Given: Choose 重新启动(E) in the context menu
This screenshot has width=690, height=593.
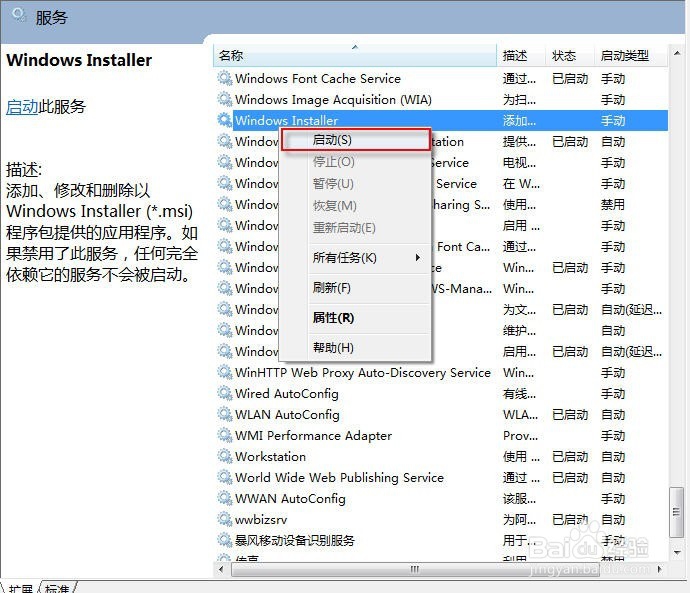Looking at the screenshot, I should 356,228.
